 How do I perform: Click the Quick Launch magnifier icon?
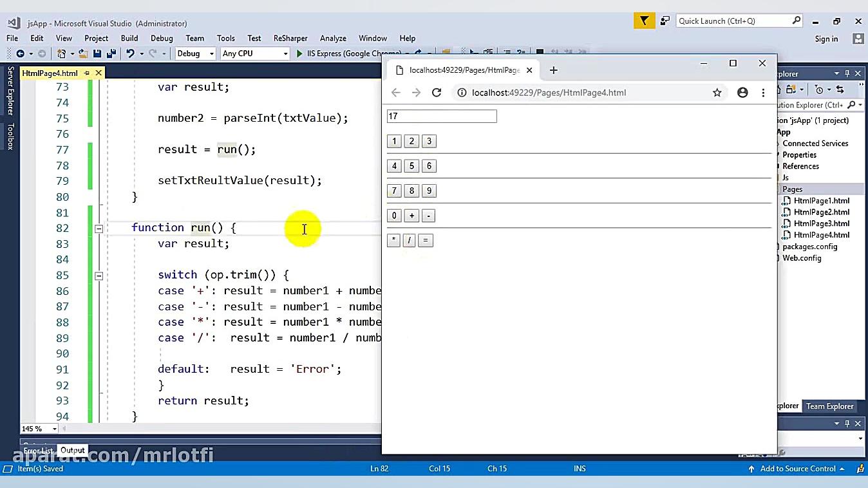[x=797, y=21]
